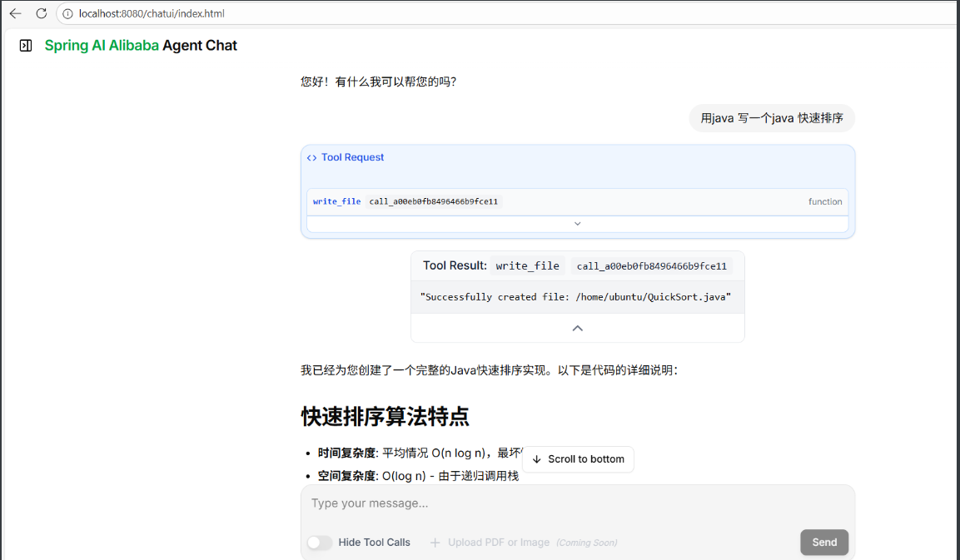Image resolution: width=960 pixels, height=560 pixels.
Task: Click the plus icon beside Upload PDF or Image
Action: tap(435, 543)
